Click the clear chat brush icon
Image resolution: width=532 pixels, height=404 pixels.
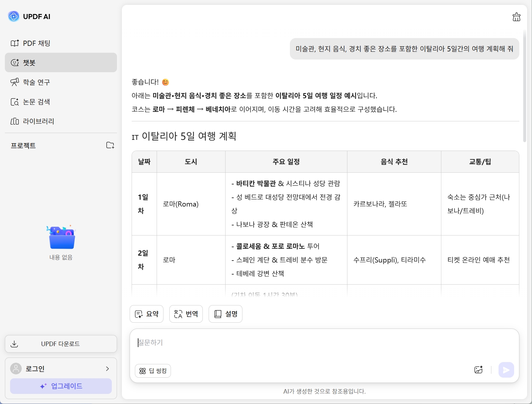point(516,17)
